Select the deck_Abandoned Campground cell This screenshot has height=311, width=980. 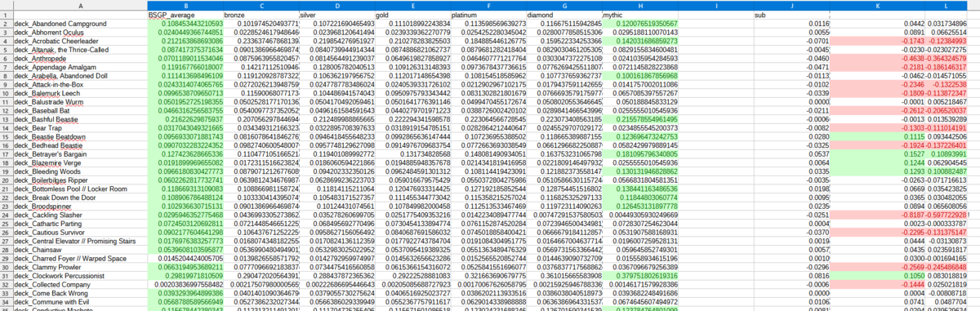coord(80,24)
